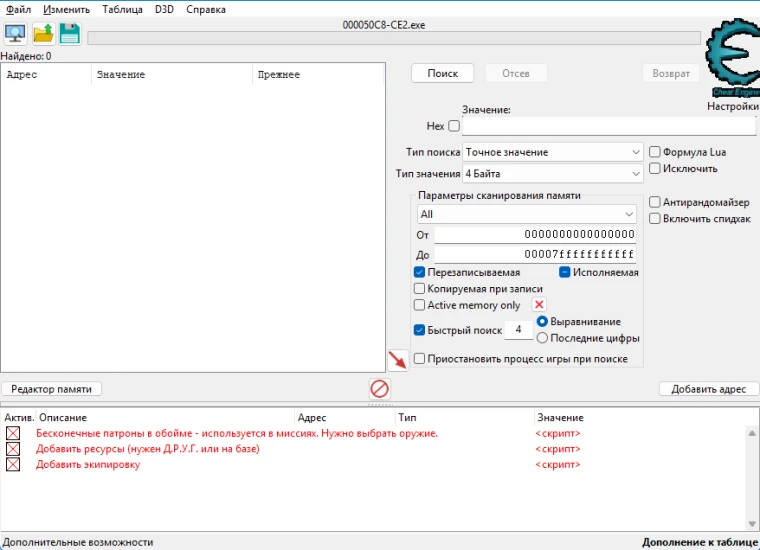Open the Таблица menu
760x550 pixels.
tap(122, 9)
